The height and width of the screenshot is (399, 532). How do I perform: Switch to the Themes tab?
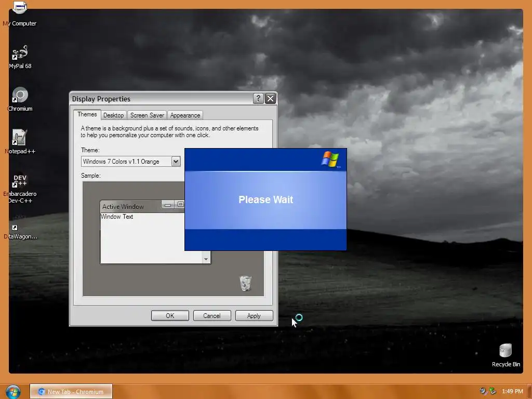click(87, 114)
